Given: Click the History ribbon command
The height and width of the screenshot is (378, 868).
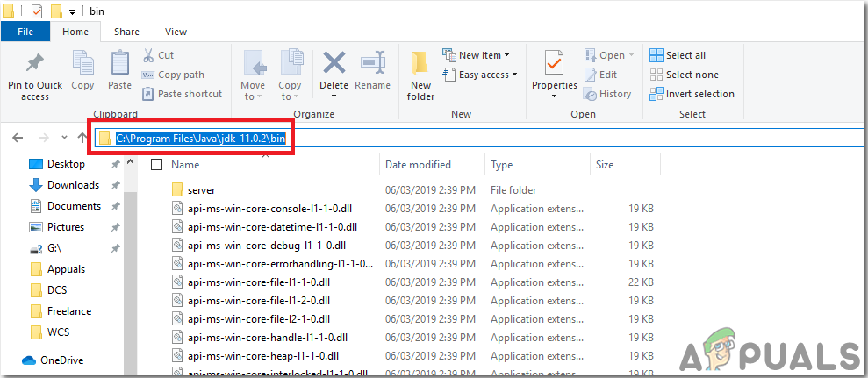Looking at the screenshot, I should pyautogui.click(x=607, y=94).
